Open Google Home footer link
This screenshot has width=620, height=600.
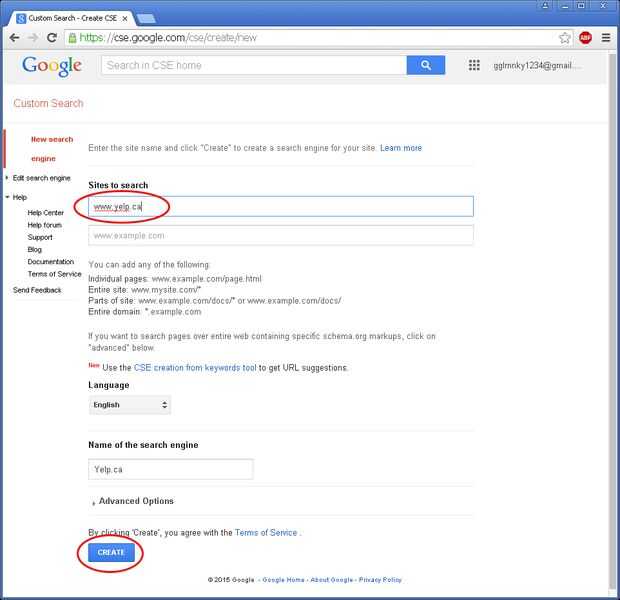(283, 580)
